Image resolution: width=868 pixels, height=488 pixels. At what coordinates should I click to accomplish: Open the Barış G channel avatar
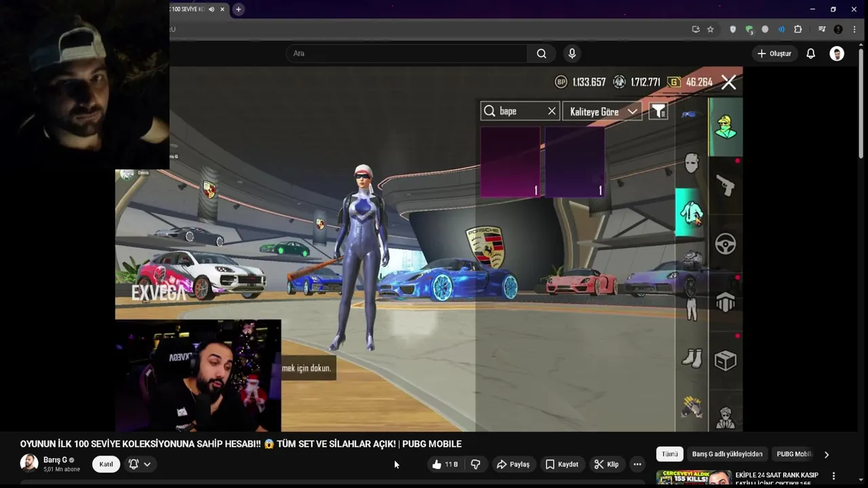click(x=29, y=464)
